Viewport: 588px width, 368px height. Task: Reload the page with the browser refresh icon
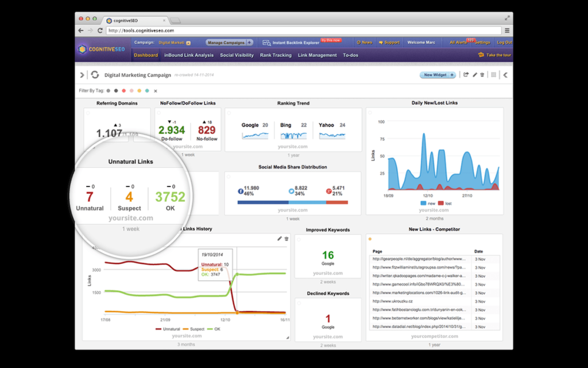click(100, 30)
